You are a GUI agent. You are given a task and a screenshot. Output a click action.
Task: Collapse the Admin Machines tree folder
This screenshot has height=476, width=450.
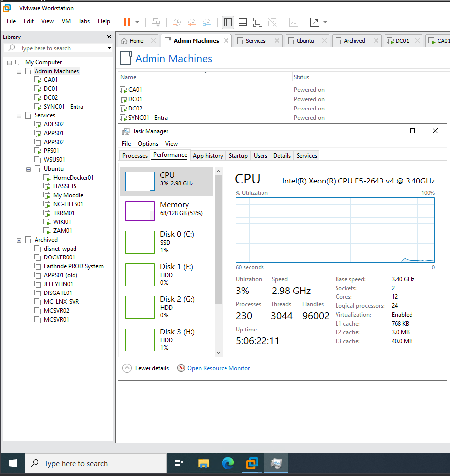19,71
